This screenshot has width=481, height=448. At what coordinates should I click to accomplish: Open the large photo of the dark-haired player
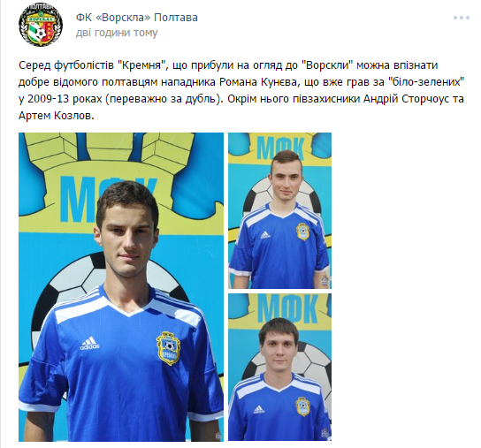point(121,287)
